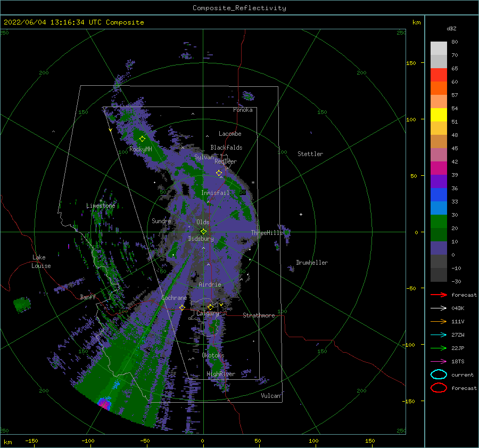Click the yellow radar marker at map center

click(203, 232)
